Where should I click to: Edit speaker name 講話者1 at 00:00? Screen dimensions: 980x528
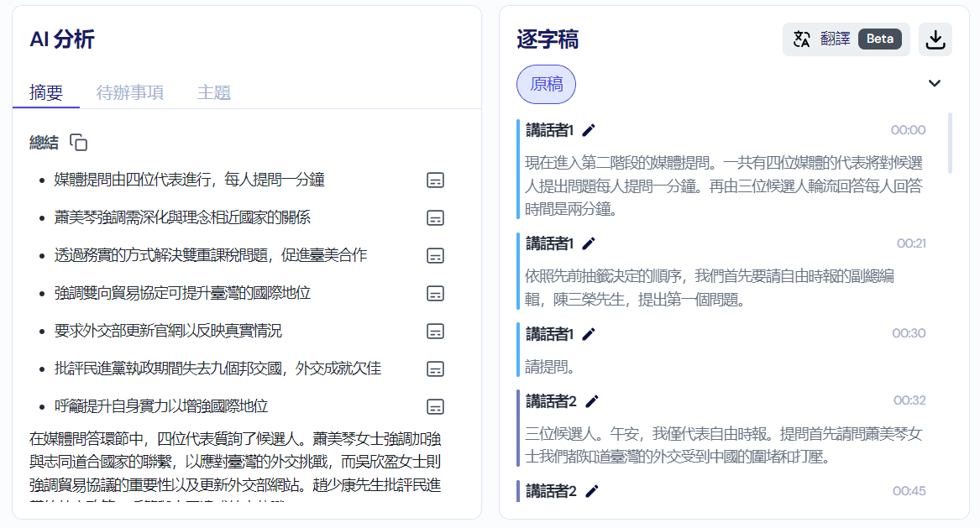(x=589, y=130)
